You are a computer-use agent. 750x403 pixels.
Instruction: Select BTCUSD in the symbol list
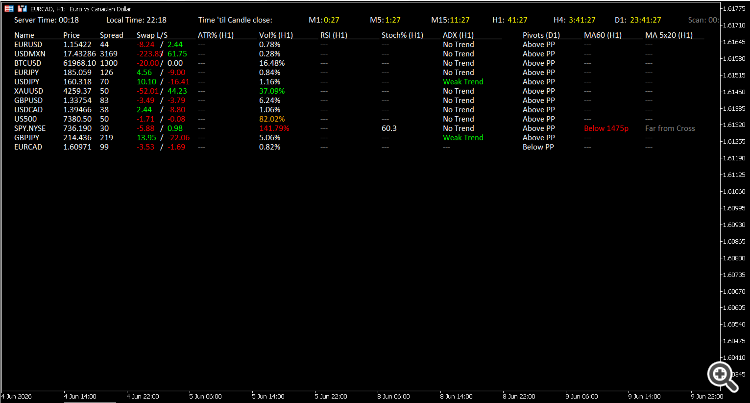pyautogui.click(x=28, y=63)
